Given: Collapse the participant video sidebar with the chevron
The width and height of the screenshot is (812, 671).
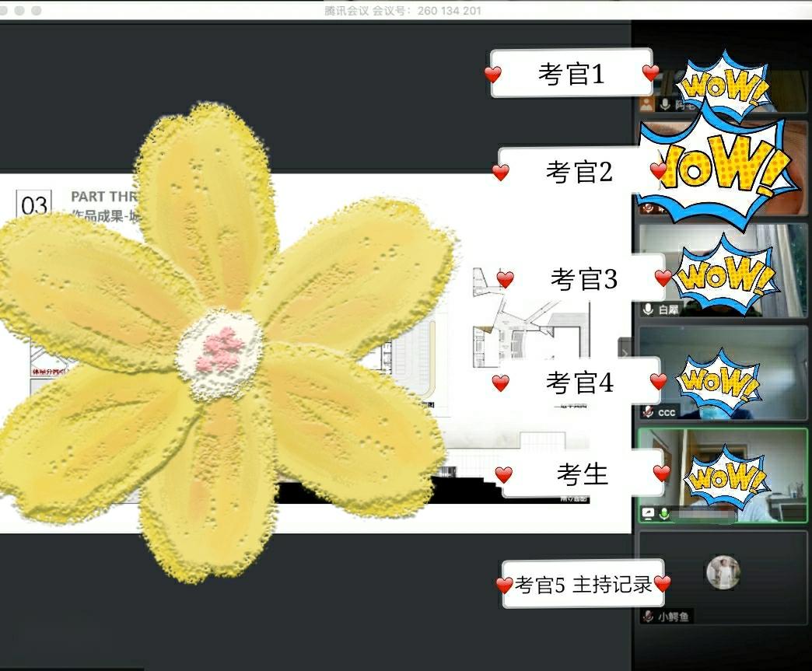Looking at the screenshot, I should tap(625, 354).
